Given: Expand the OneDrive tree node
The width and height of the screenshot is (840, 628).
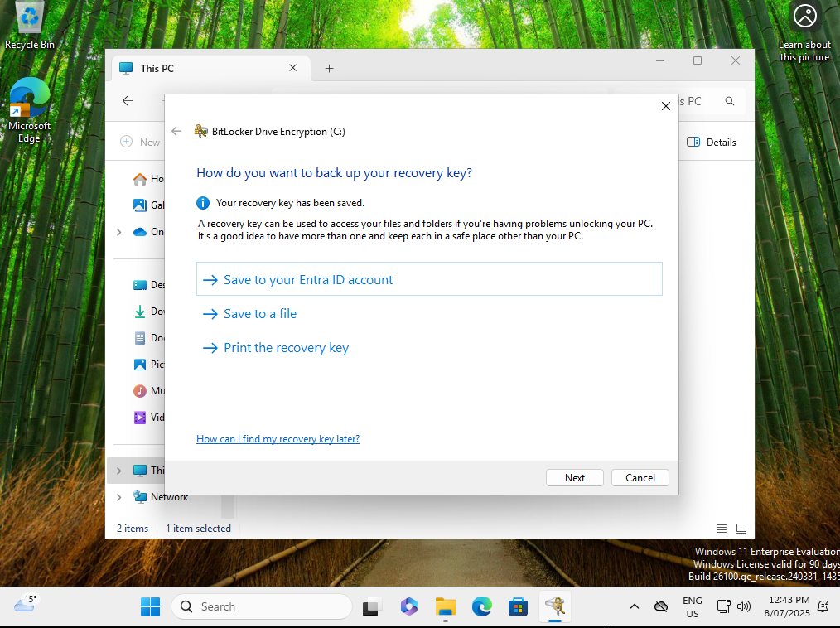Looking at the screenshot, I should point(119,232).
